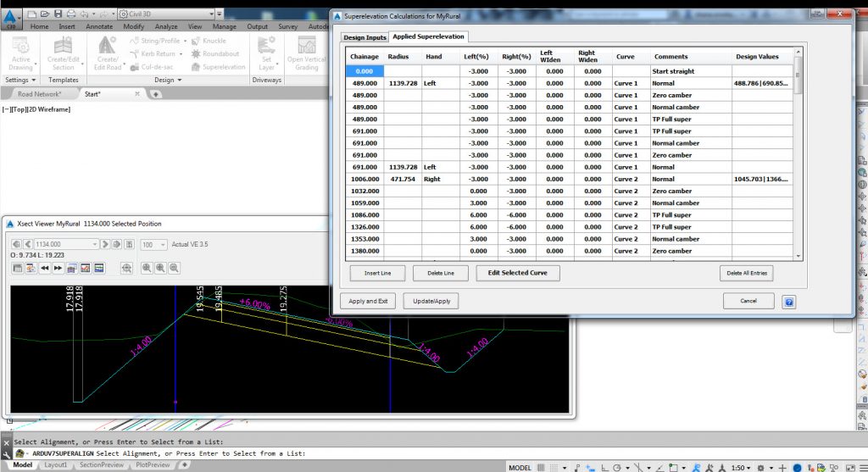This screenshot has height=472, width=868.
Task: Click the customization menu icon in status bar
Action: click(x=863, y=468)
